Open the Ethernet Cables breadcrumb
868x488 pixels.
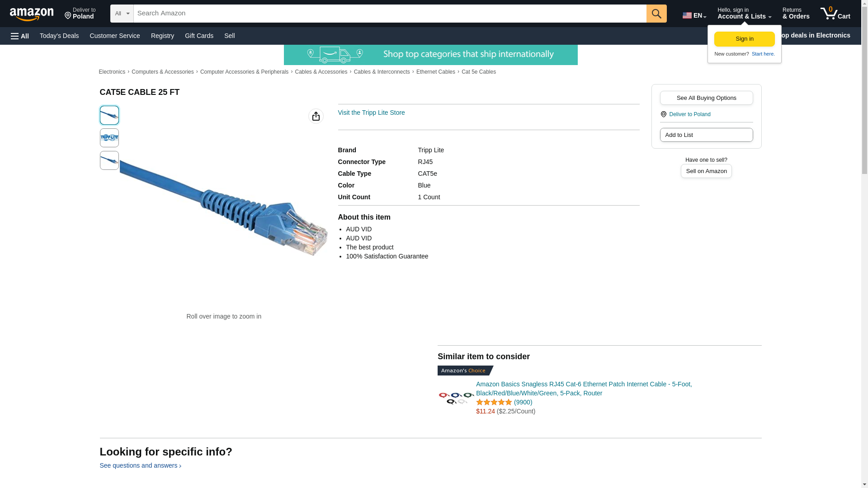435,72
